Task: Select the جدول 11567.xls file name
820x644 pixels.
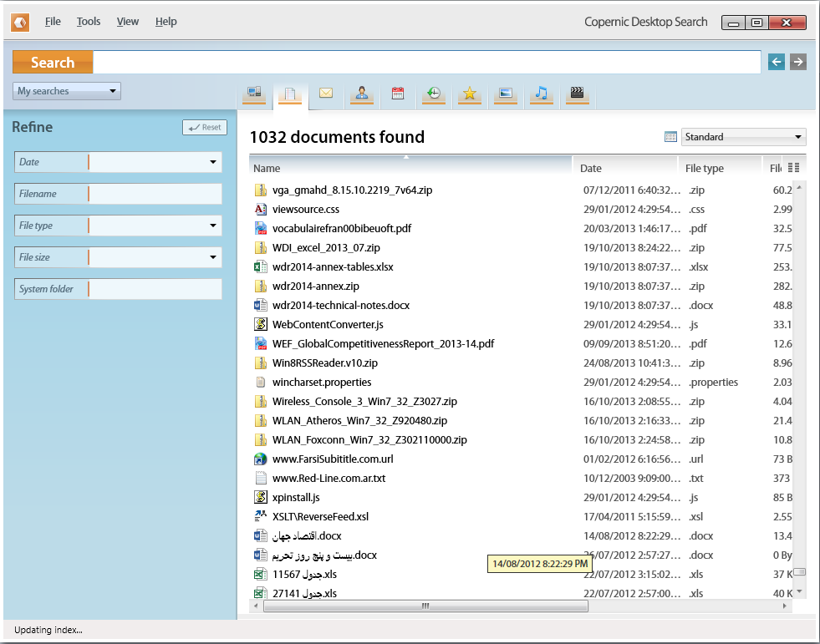Action: pyautogui.click(x=304, y=575)
